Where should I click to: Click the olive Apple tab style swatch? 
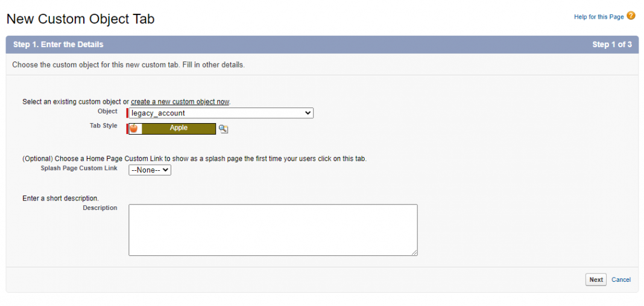tap(178, 129)
